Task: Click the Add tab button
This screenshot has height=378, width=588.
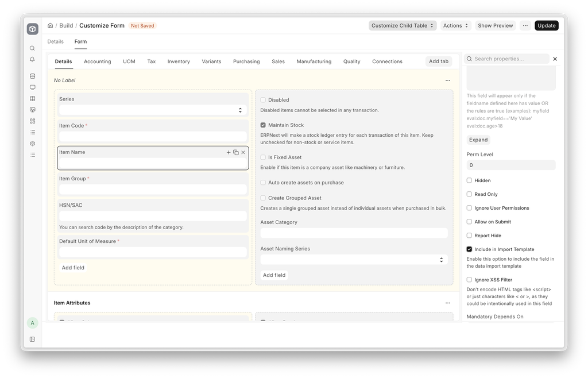Action: [x=438, y=61]
